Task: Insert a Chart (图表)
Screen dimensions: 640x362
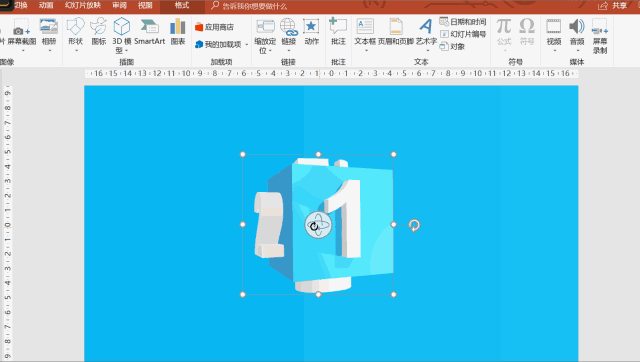Action: pos(178,32)
